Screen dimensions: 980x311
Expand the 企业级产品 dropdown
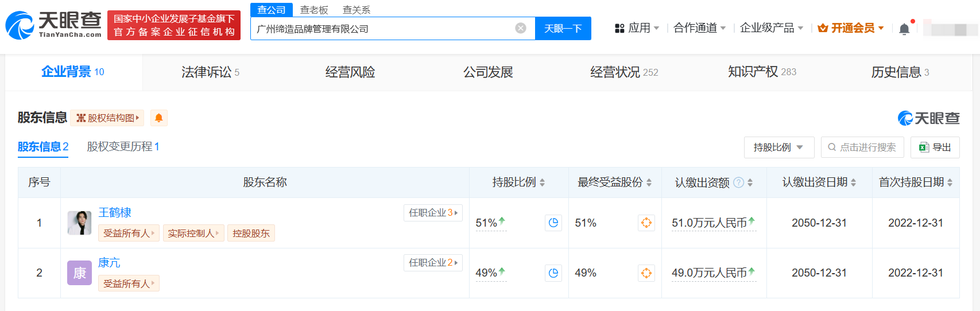click(x=800, y=28)
